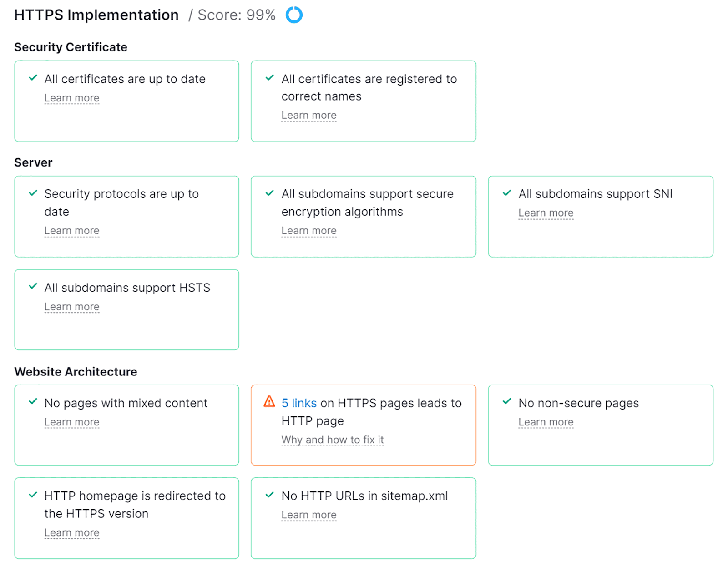Click the checkmark beside 'All subdomains support SNI'
Viewport: 728px width, 562px height.
point(506,193)
